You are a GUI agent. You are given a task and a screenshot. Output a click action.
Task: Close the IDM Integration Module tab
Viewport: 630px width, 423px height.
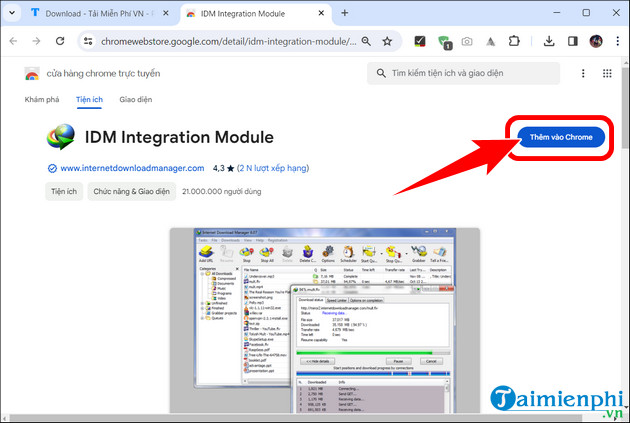[321, 13]
